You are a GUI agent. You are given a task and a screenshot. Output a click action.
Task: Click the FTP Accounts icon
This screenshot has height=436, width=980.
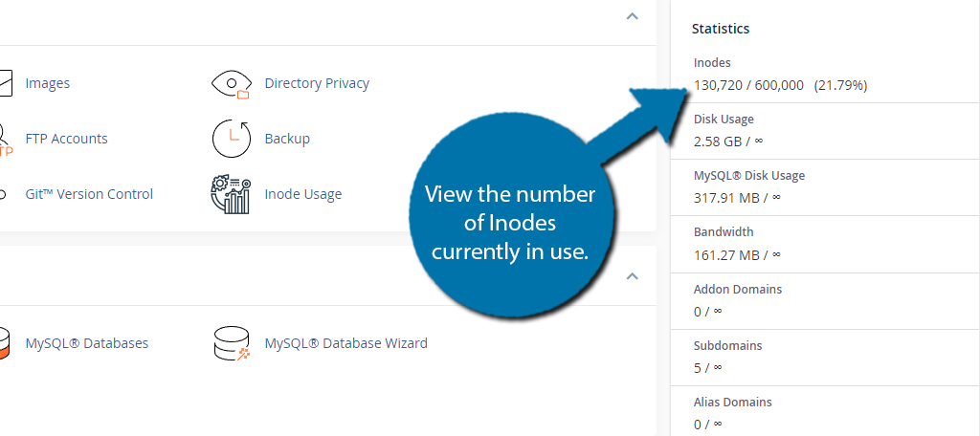coord(6,140)
